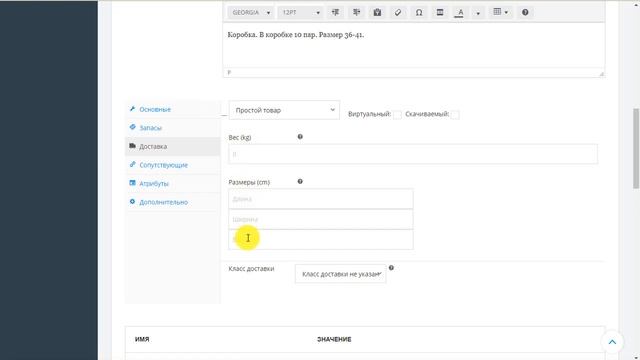Viewport: 640px width, 360px height.
Task: Click the clear formatting eraser icon
Action: point(398,13)
